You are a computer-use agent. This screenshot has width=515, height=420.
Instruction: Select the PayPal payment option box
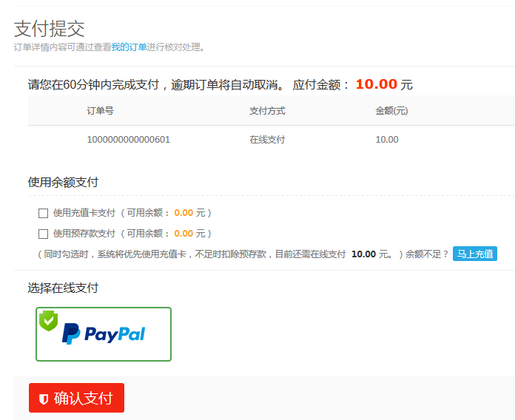pos(104,334)
